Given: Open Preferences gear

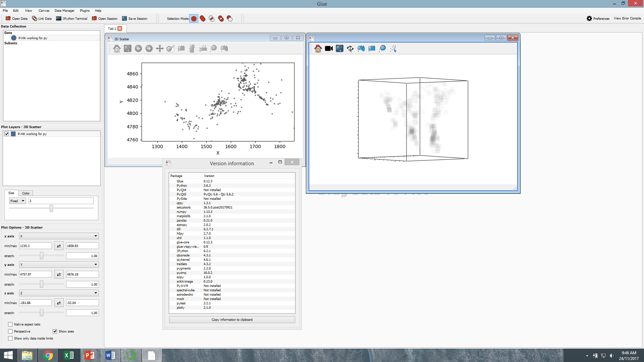Looking at the screenshot, I should coord(598,18).
